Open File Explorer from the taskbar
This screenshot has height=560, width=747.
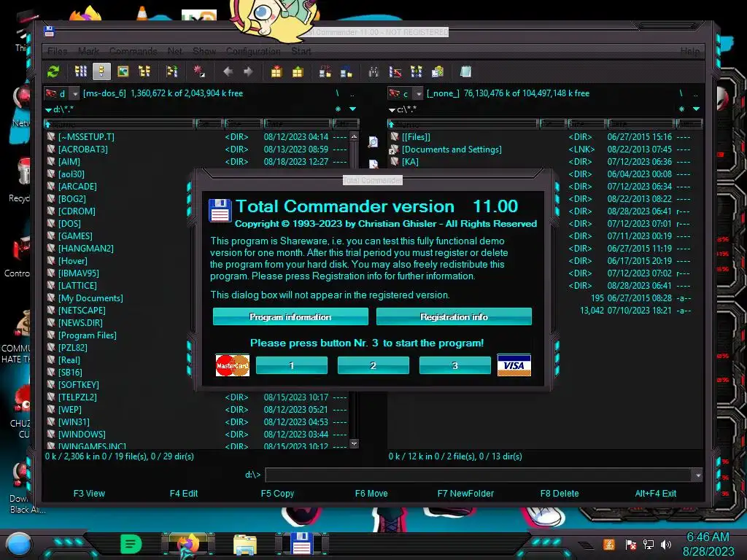[x=245, y=544]
